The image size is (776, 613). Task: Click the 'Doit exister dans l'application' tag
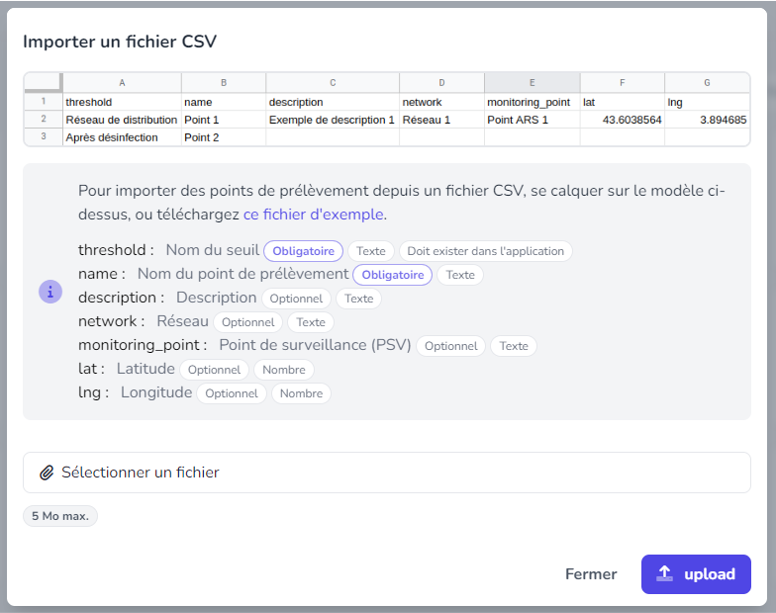tap(485, 251)
